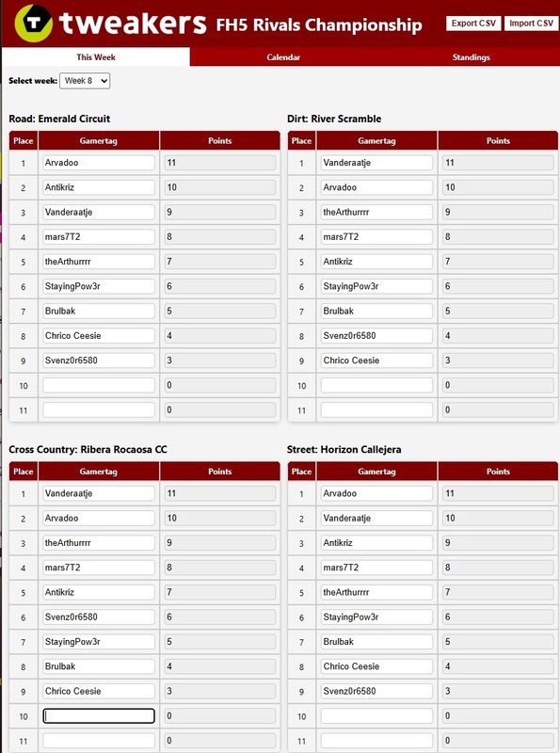Open the Select week dropdown
Image resolution: width=560 pixels, height=753 pixels.
point(85,81)
